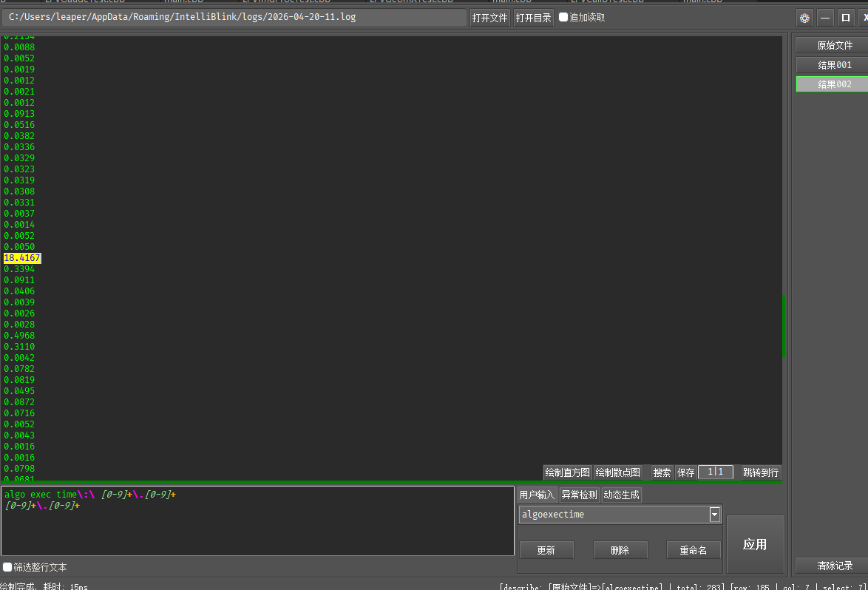Expand the algoexectime dropdown arrow
Image resolution: width=868 pixels, height=590 pixels.
tap(715, 515)
